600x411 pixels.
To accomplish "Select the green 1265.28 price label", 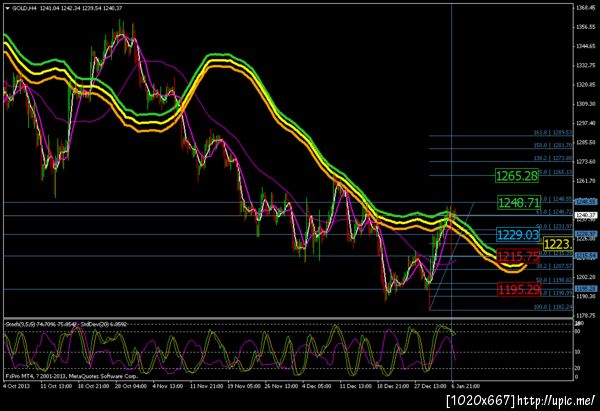I will pos(517,176).
